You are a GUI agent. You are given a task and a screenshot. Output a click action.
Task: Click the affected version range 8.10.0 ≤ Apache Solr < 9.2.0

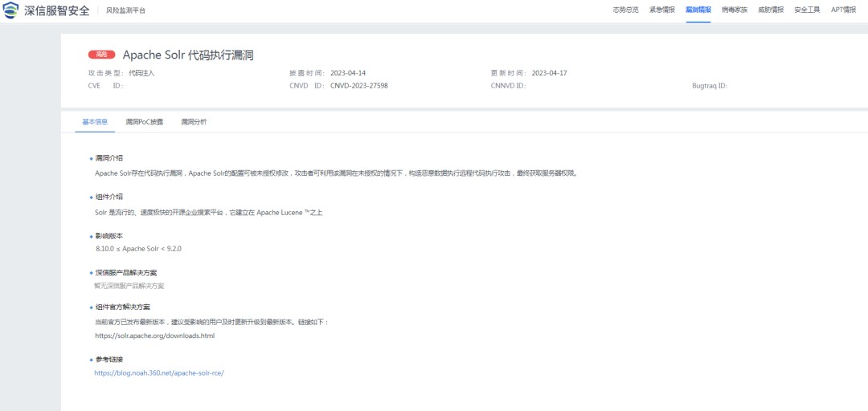[138, 249]
